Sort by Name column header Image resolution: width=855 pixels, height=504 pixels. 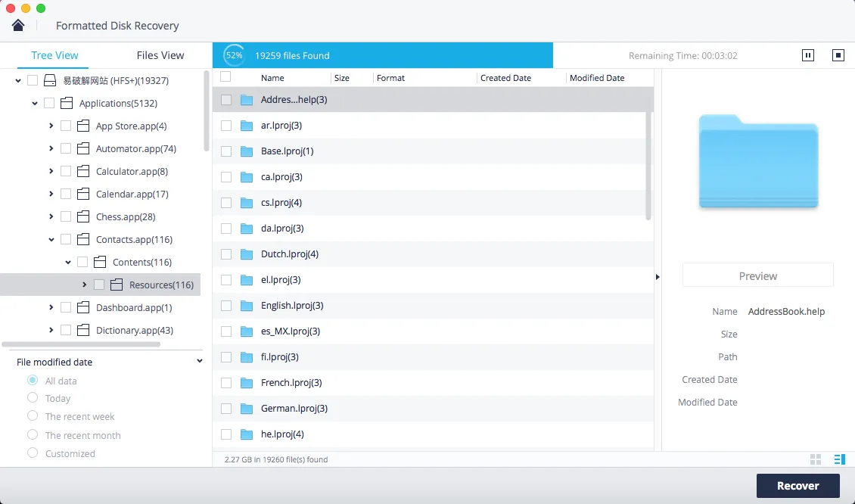coord(272,78)
